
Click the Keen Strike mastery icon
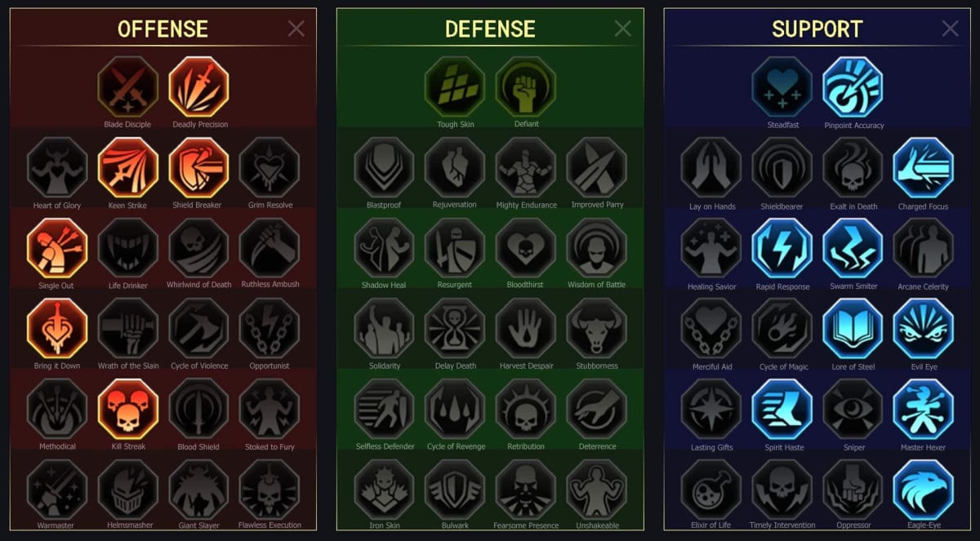pyautogui.click(x=127, y=167)
